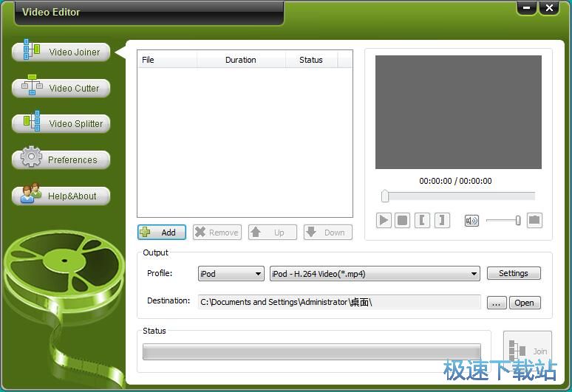This screenshot has height=392, width=572.
Task: Click the volume slider handle
Action: (x=518, y=221)
